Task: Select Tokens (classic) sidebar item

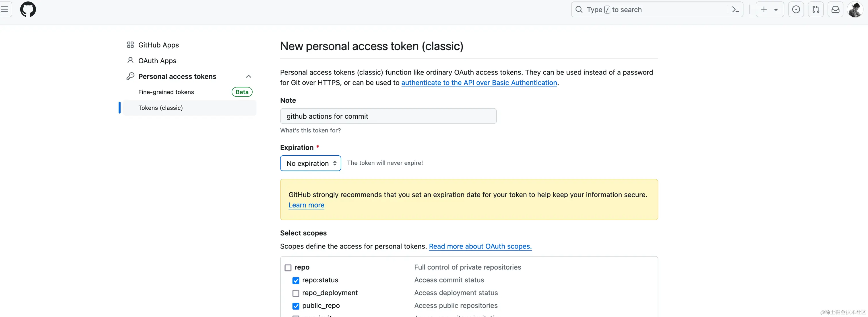Action: click(x=190, y=108)
